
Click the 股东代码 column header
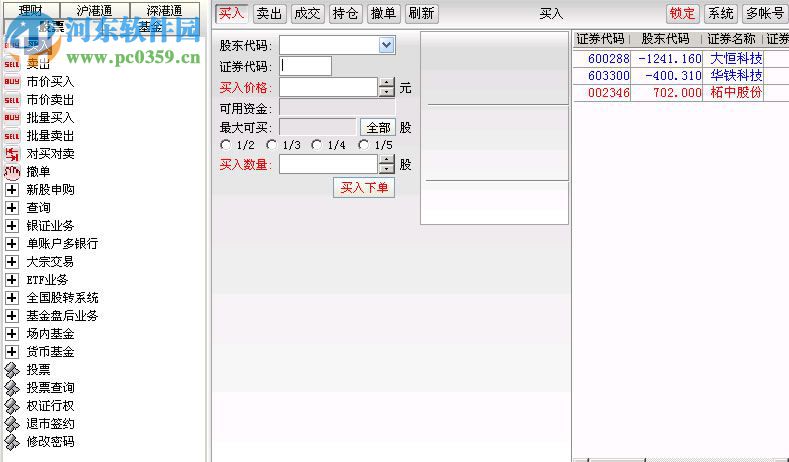tap(666, 39)
